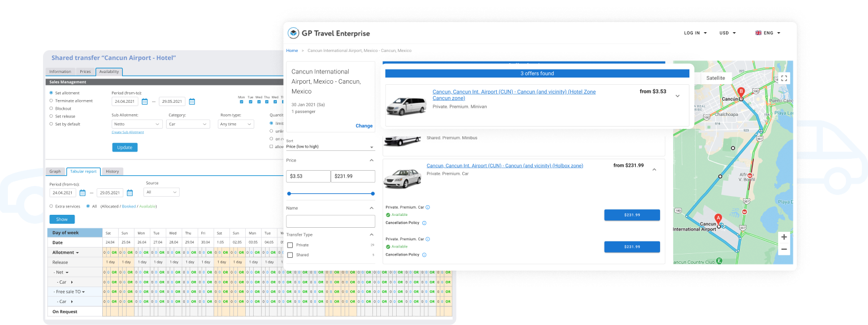Collapse the Name filter section

tap(371, 208)
